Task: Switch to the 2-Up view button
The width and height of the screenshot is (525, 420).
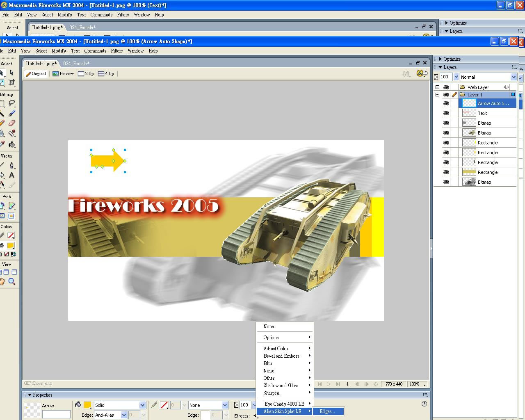Action: (x=86, y=74)
